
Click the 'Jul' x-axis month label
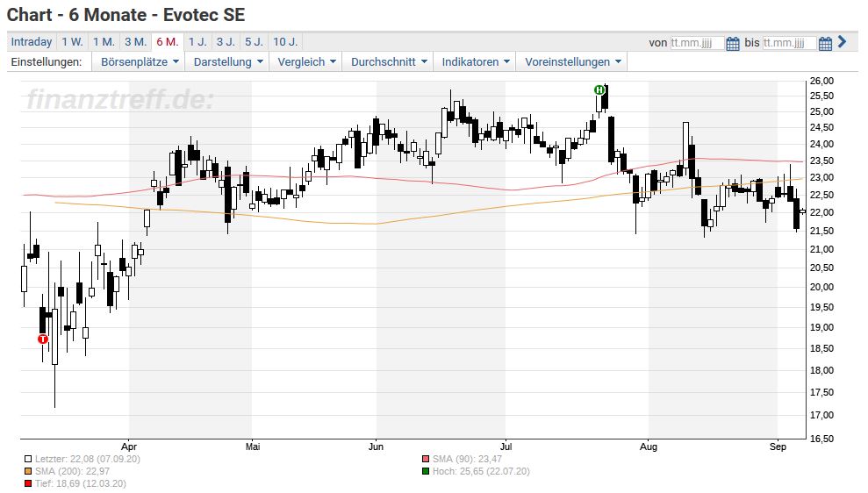[506, 447]
